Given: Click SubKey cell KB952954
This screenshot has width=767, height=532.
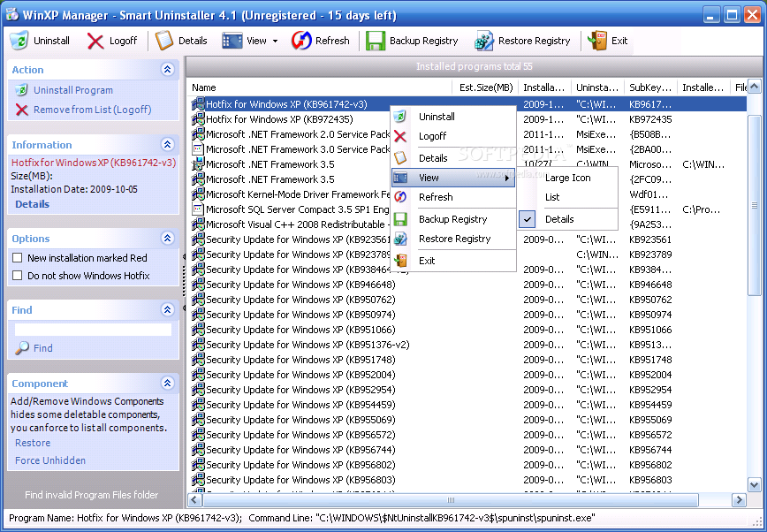Looking at the screenshot, I should tap(650, 390).
